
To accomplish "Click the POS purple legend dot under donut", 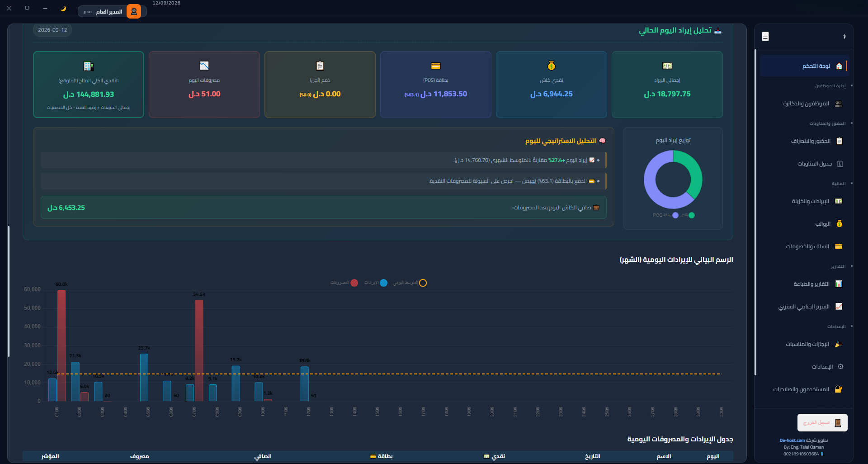I will tap(675, 215).
